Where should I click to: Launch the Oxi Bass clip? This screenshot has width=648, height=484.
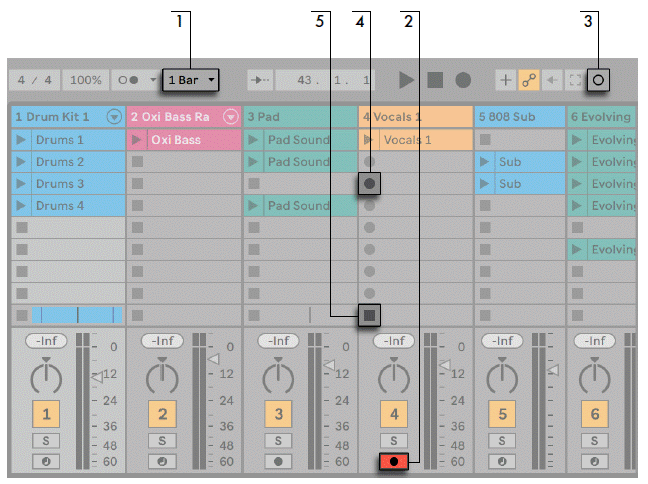pos(138,140)
